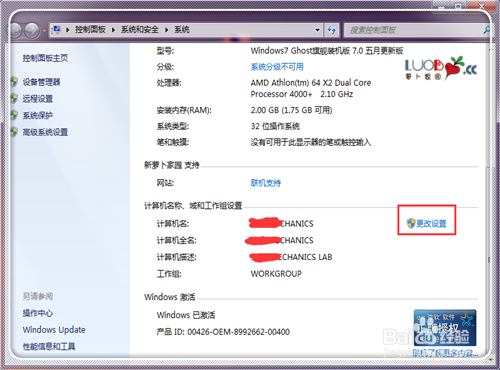Viewport: 500px width, 370px height.
Task: Open 远程设置 from the sidebar
Action: [38, 99]
